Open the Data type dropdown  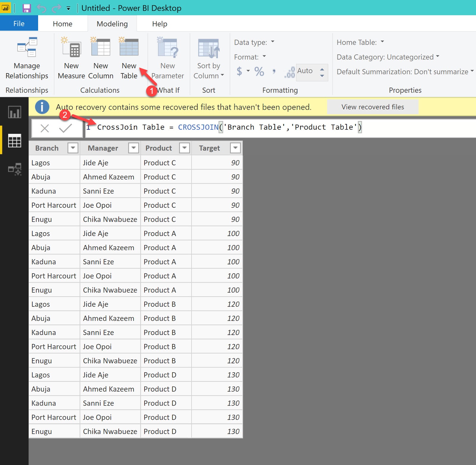click(273, 42)
